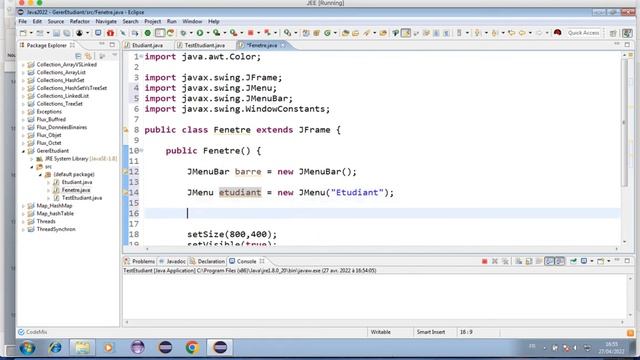
Task: Toggle Show Console on standard error change
Action: click(560, 261)
